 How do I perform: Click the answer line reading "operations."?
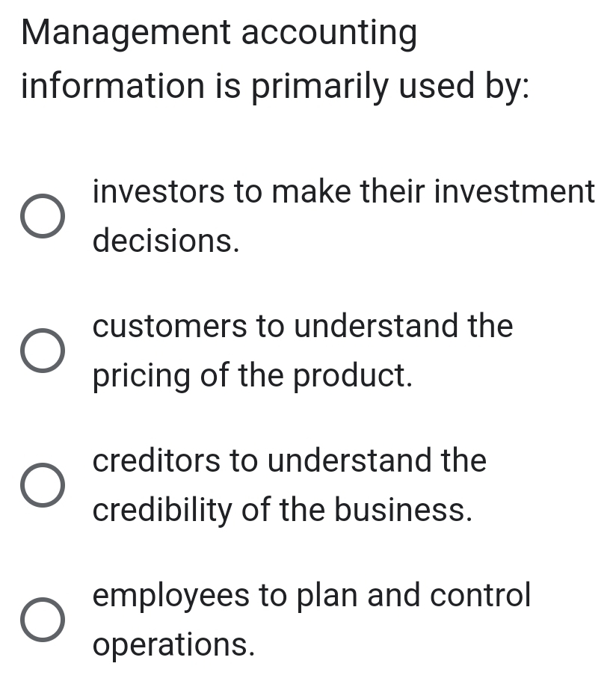(173, 644)
